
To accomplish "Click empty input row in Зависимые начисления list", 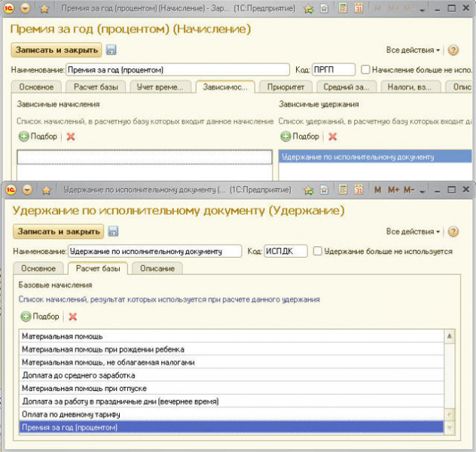I will [x=145, y=157].
